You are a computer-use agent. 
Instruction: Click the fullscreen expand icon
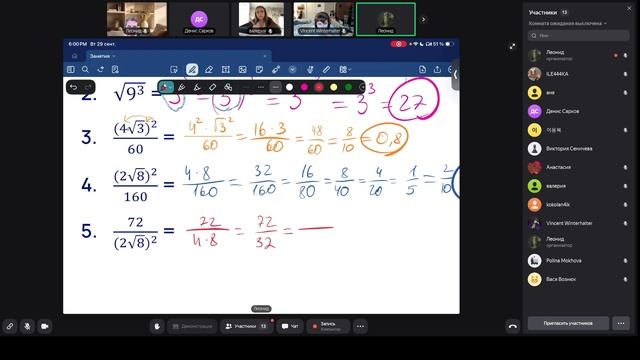513,46
